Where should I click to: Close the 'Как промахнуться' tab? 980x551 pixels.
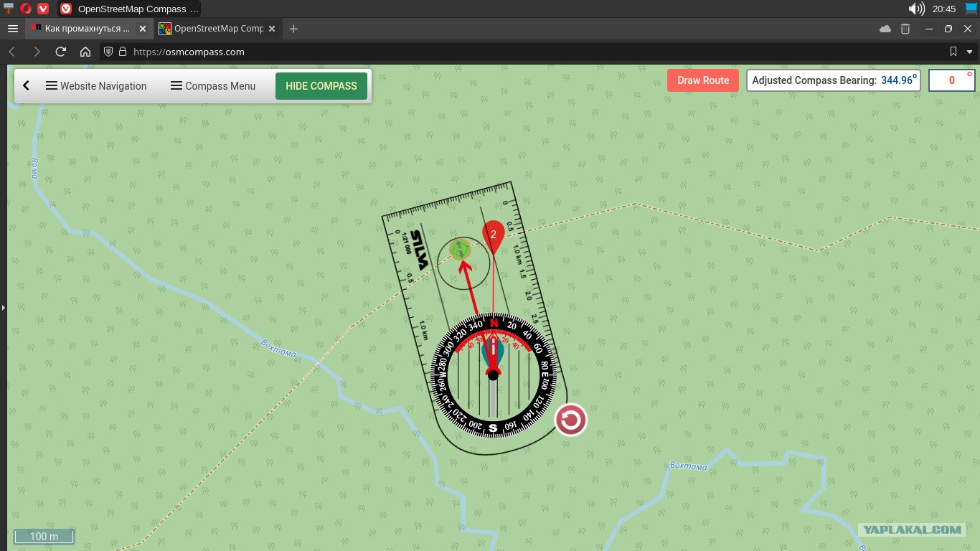click(x=143, y=29)
